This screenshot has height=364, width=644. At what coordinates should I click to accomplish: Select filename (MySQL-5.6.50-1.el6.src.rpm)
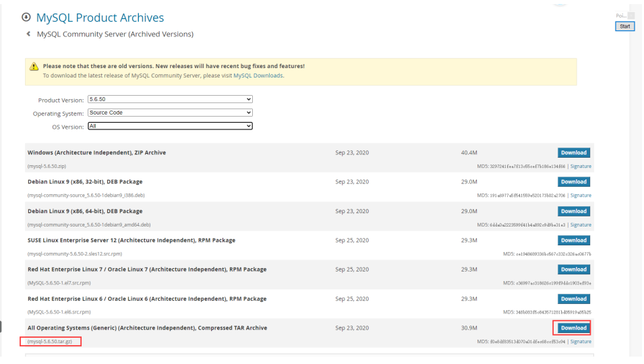point(59,312)
